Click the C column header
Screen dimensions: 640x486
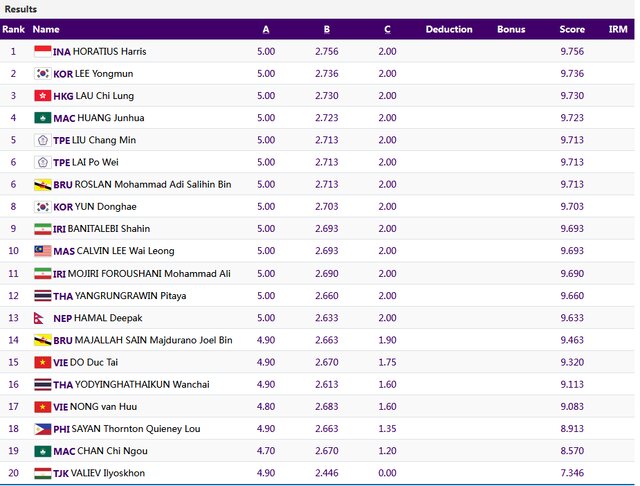(387, 29)
